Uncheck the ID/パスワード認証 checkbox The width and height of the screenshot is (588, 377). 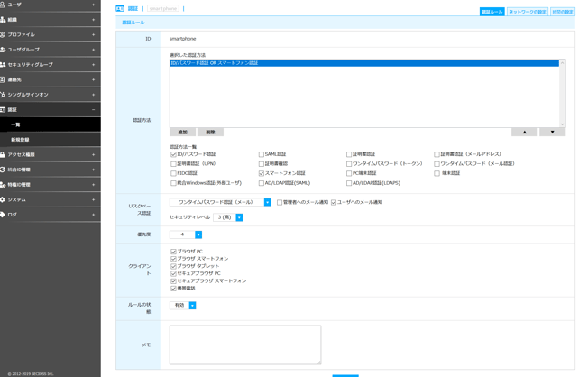(x=173, y=154)
